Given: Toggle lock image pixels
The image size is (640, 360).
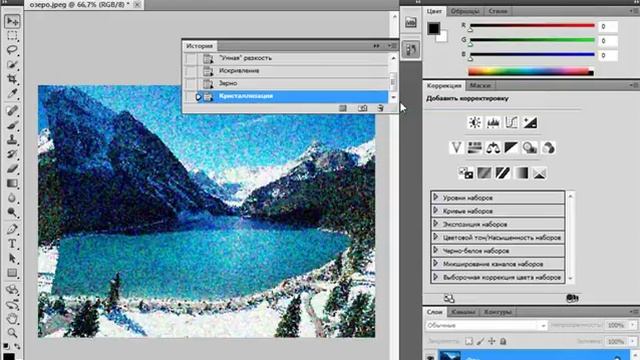Looking at the screenshot, I should coord(480,341).
